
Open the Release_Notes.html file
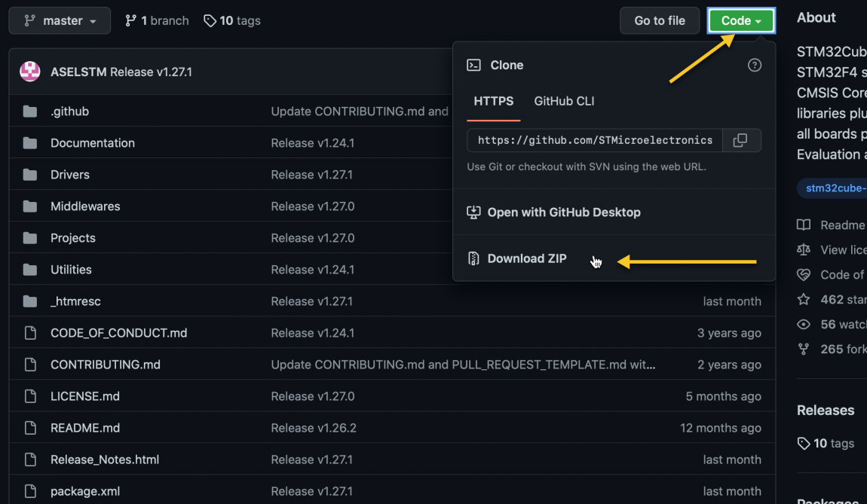tap(105, 460)
